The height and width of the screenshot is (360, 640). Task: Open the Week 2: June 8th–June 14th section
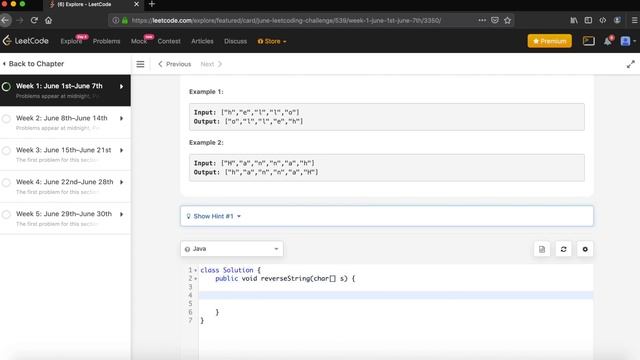point(65,122)
